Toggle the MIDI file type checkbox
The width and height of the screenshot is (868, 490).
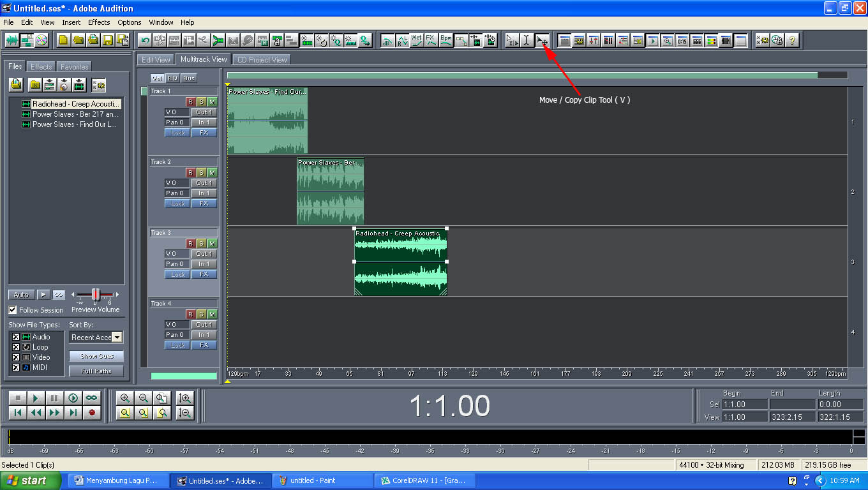pyautogui.click(x=16, y=367)
